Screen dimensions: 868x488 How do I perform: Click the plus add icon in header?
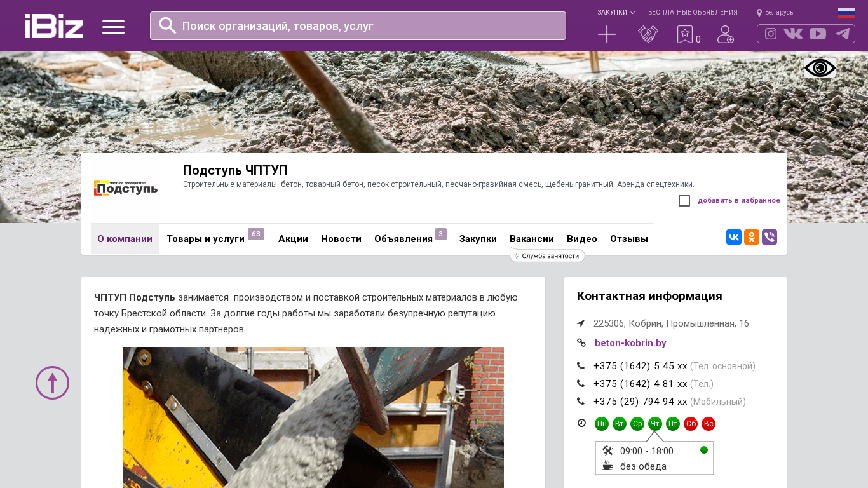(x=607, y=34)
